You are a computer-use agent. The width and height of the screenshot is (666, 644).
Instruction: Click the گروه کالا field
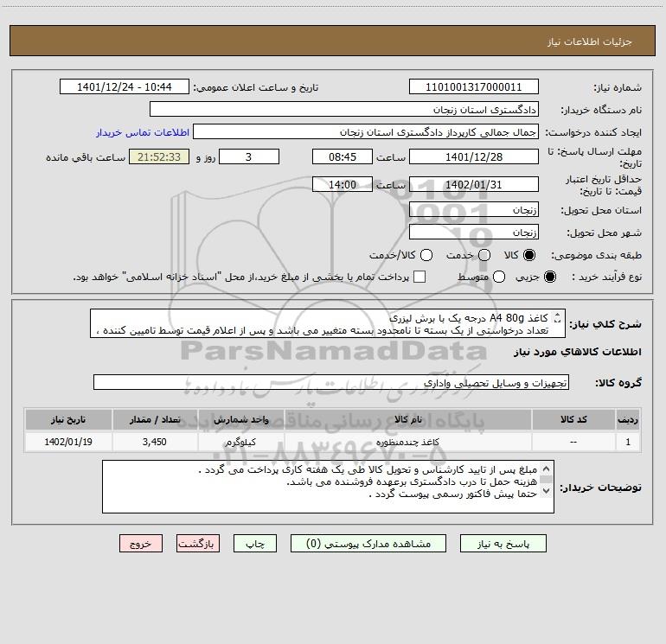tap(331, 382)
